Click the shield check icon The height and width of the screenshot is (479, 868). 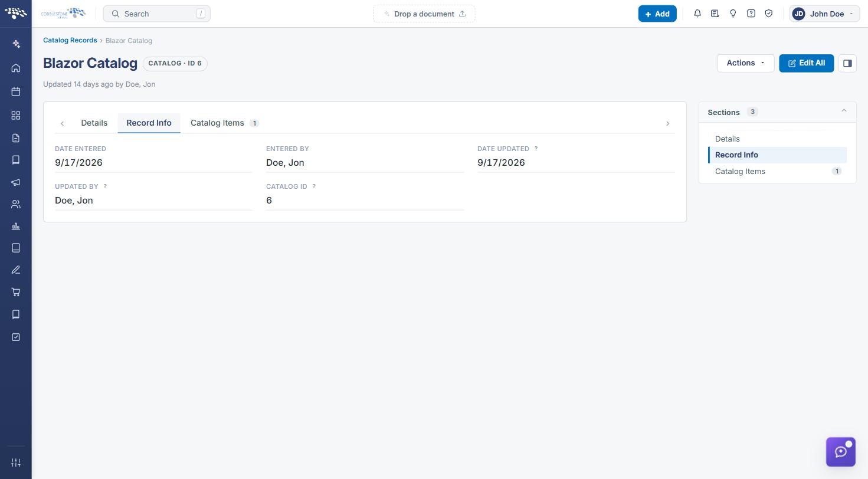tap(769, 14)
